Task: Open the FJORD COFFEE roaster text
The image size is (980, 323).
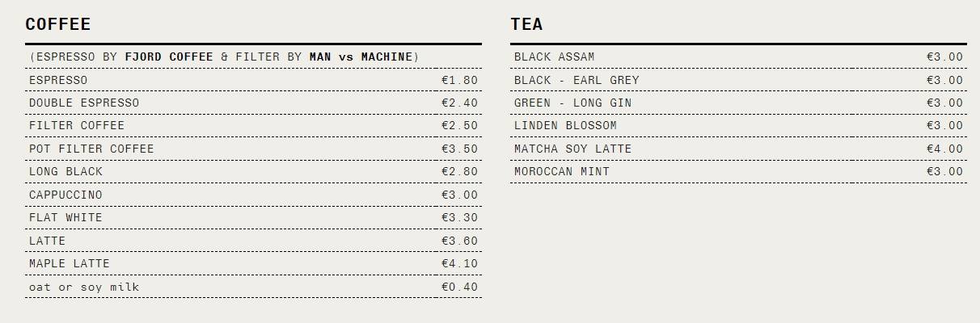Action: point(169,57)
